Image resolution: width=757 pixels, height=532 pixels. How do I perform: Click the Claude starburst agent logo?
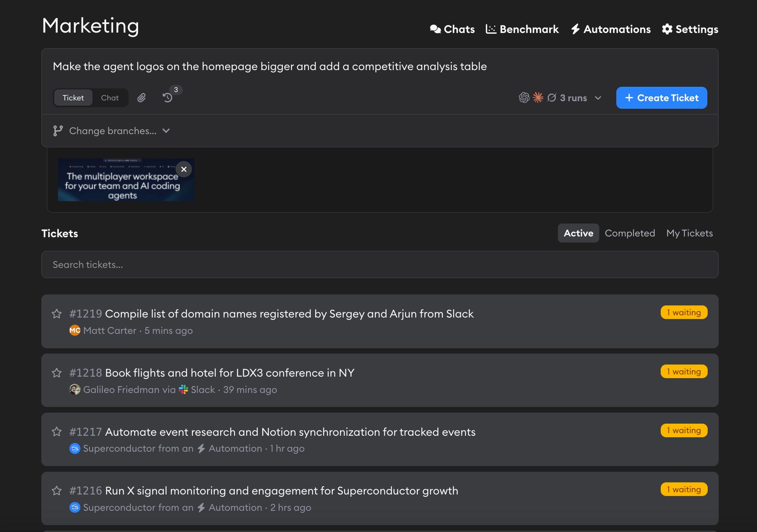coord(538,98)
